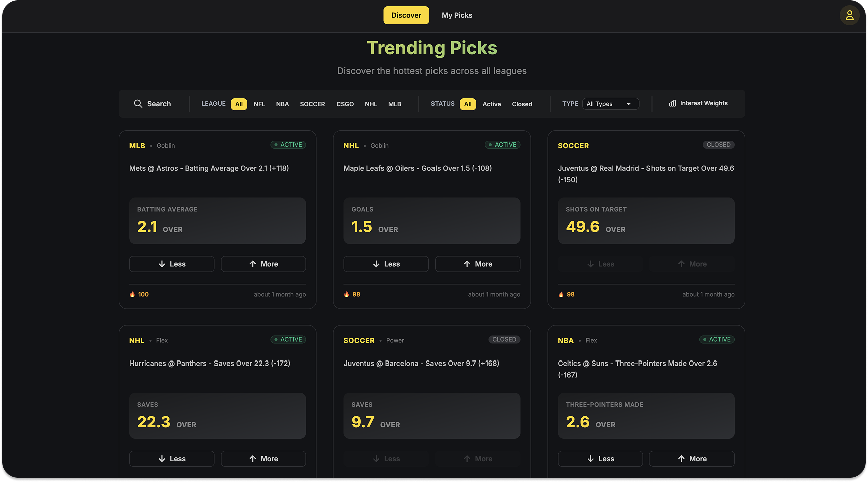Screen dimensions: 868x482
Task: Click the All Types dropdown arrow
Action: tap(629, 104)
